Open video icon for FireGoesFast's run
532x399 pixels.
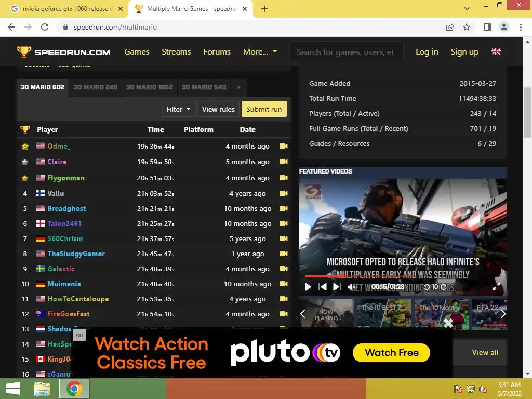coord(283,314)
